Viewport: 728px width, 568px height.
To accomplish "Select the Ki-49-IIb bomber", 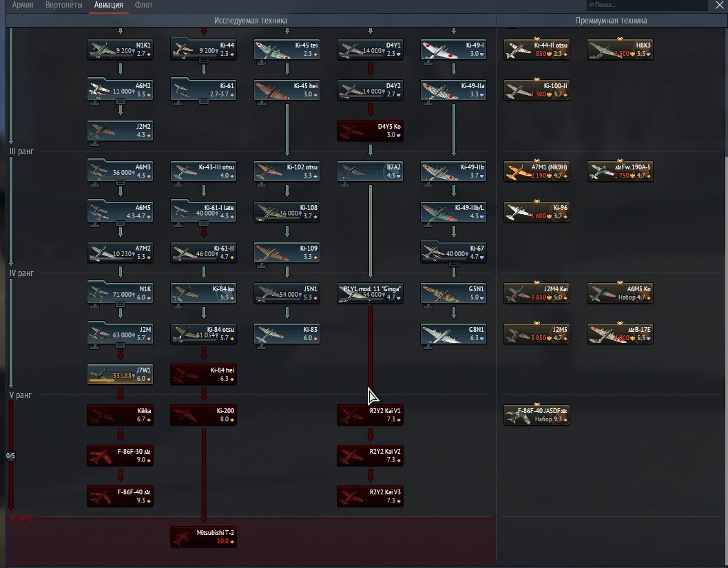I will coord(454,171).
